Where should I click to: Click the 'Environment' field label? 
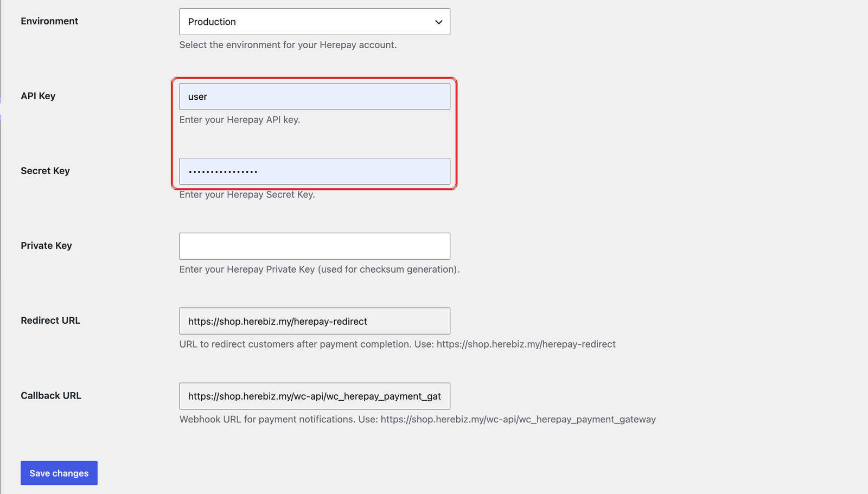49,21
